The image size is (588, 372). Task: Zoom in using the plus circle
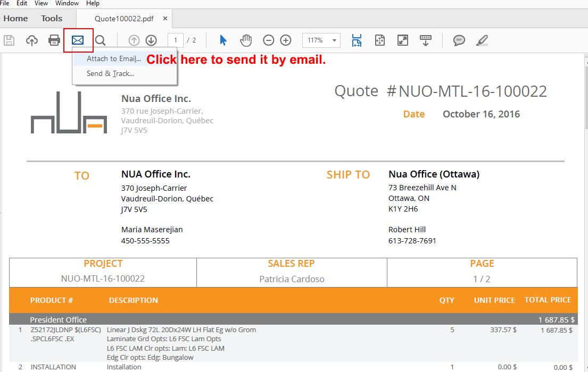(x=286, y=40)
